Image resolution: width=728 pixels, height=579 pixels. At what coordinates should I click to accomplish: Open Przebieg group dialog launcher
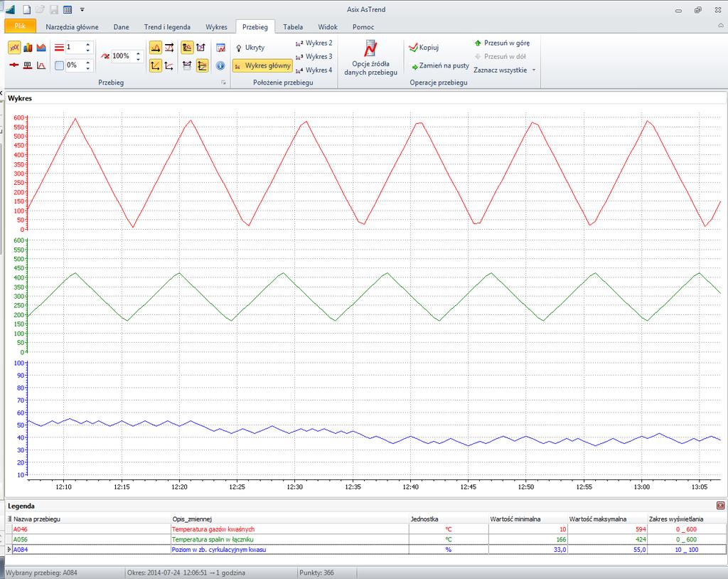pos(223,83)
